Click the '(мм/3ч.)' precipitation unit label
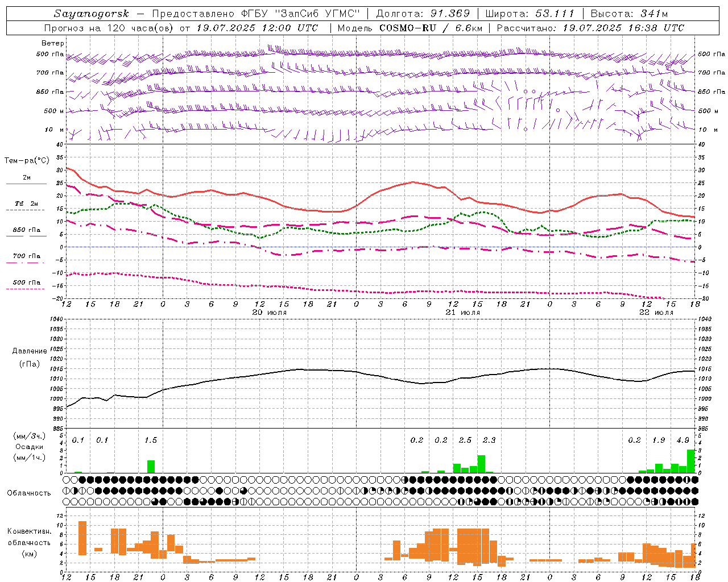The height and width of the screenshot is (582, 728). click(31, 436)
